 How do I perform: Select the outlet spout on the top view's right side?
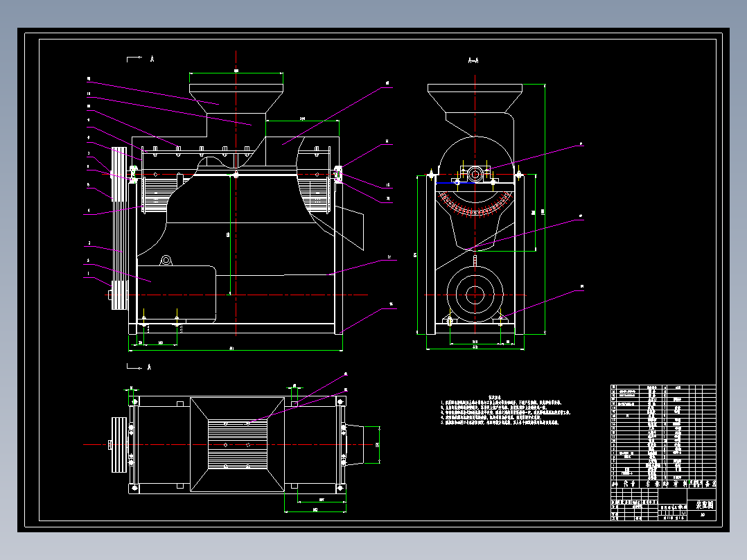click(355, 444)
